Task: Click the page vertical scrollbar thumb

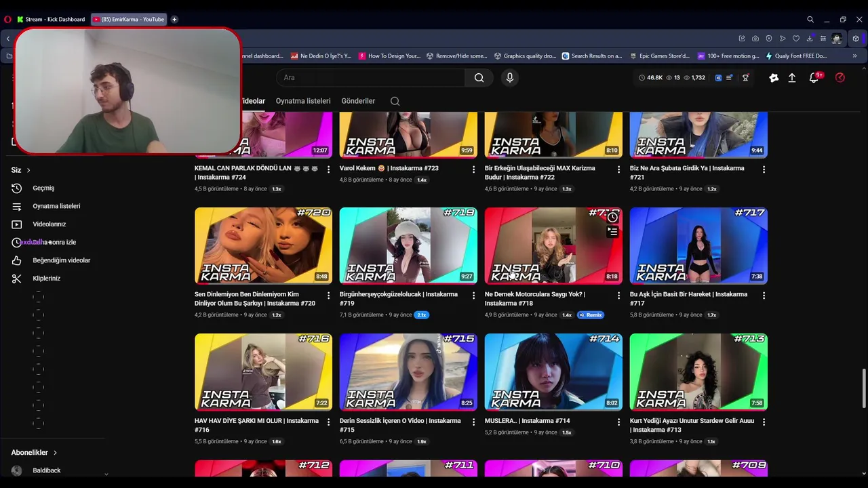Action: click(863, 388)
